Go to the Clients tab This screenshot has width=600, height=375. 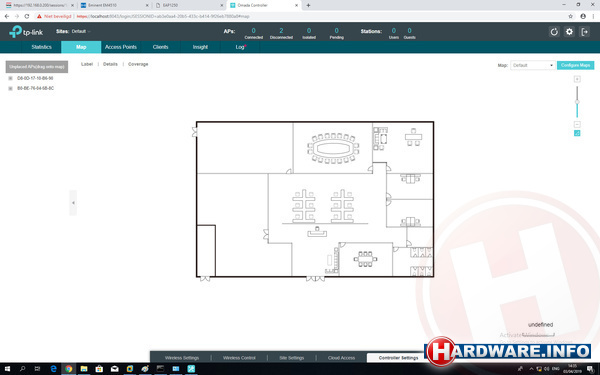(160, 47)
